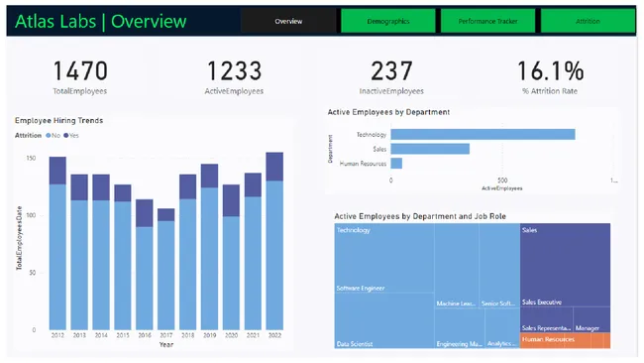Select the 237 InactiveEmployees card
Image resolution: width=644 pixels, height=363 pixels.
click(x=391, y=77)
